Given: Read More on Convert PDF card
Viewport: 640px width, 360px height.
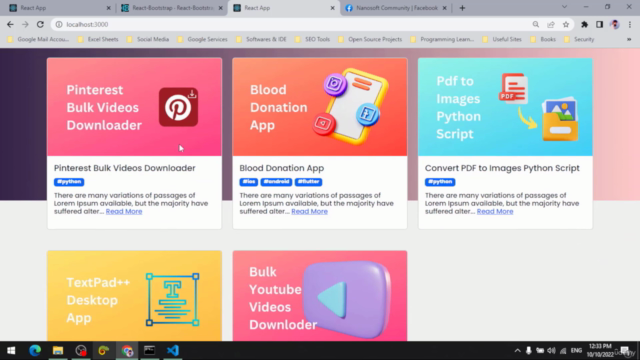Looking at the screenshot, I should click(x=495, y=211).
